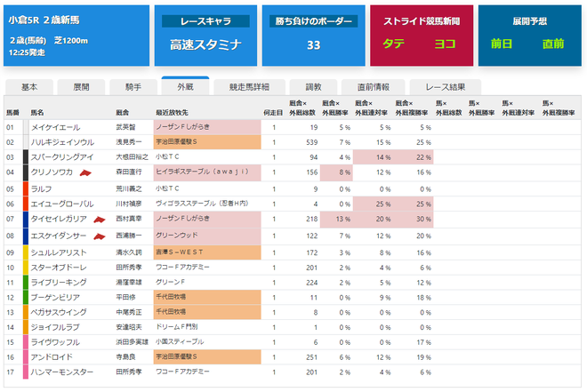Switch to the 調教 tab
This screenshot has height=392, width=587.
[x=313, y=87]
